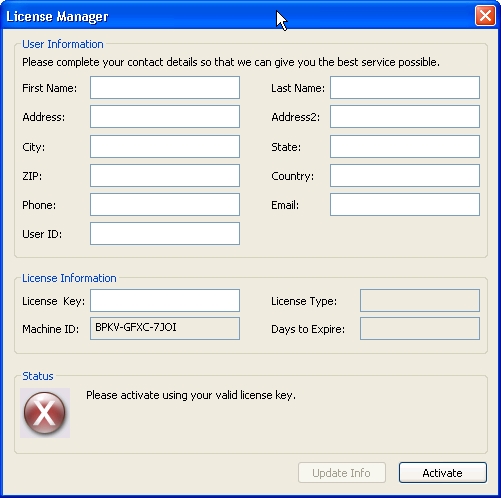Click the License Manager title bar
The width and height of the screenshot is (501, 498).
pos(233,15)
